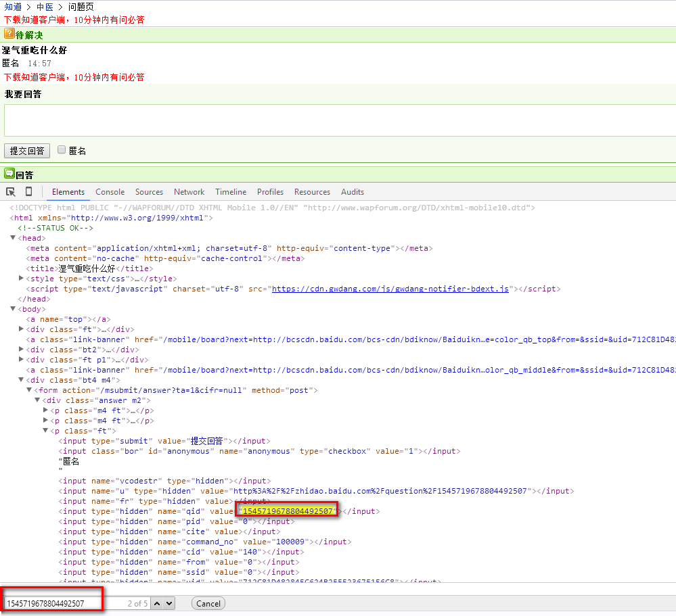This screenshot has height=616, width=676.
Task: Expand the style type="text/css" node
Action: [22, 279]
